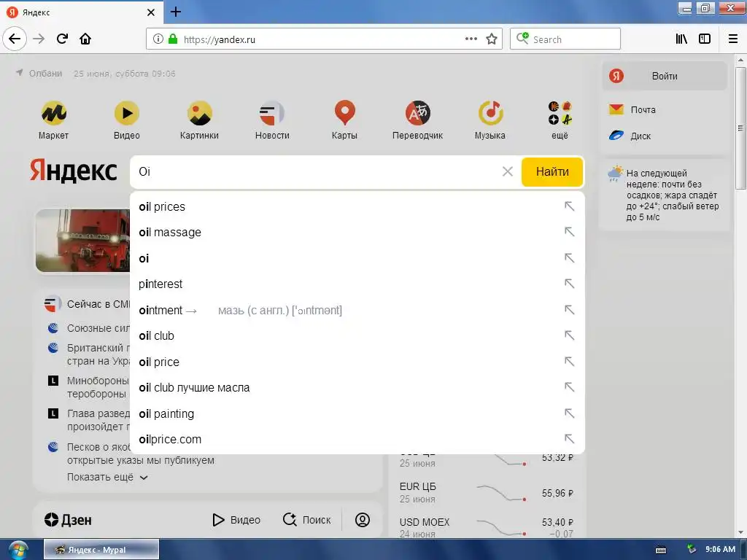This screenshot has width=747, height=560.
Task: Click the page vertical scrollbar thumb
Action: pos(740,128)
